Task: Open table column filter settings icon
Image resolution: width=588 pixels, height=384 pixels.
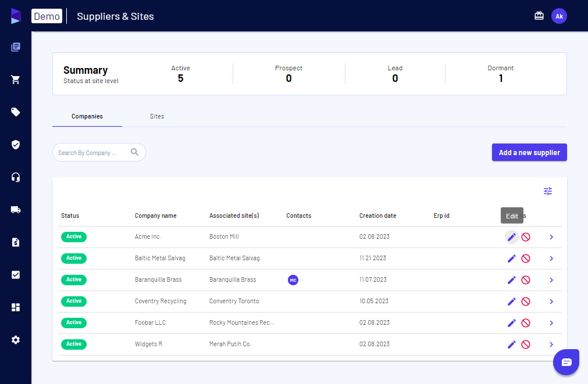Action: pyautogui.click(x=548, y=192)
